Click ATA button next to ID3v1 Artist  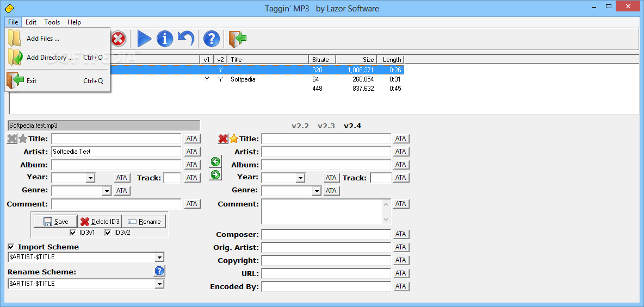192,152
